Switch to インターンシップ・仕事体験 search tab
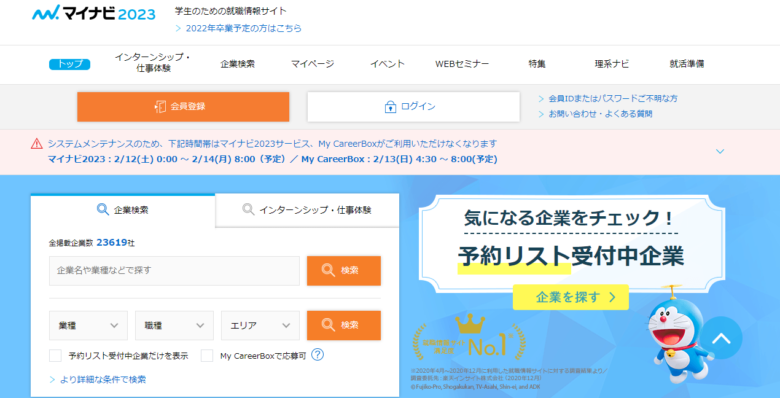Viewport: 780px width, 398px height. (x=307, y=210)
